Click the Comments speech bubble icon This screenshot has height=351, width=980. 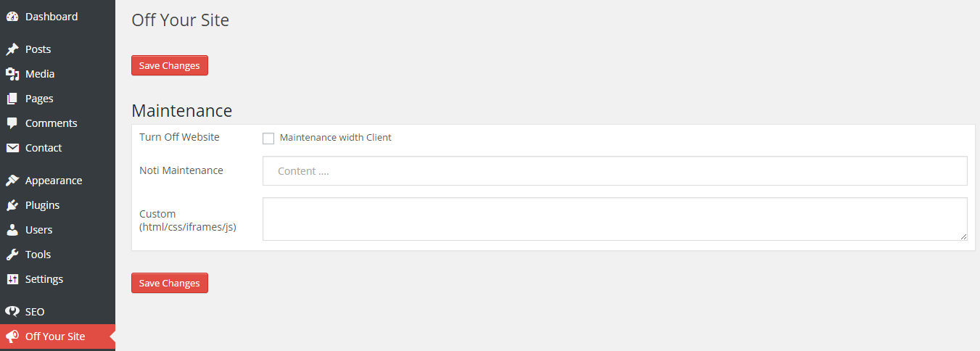pos(12,123)
